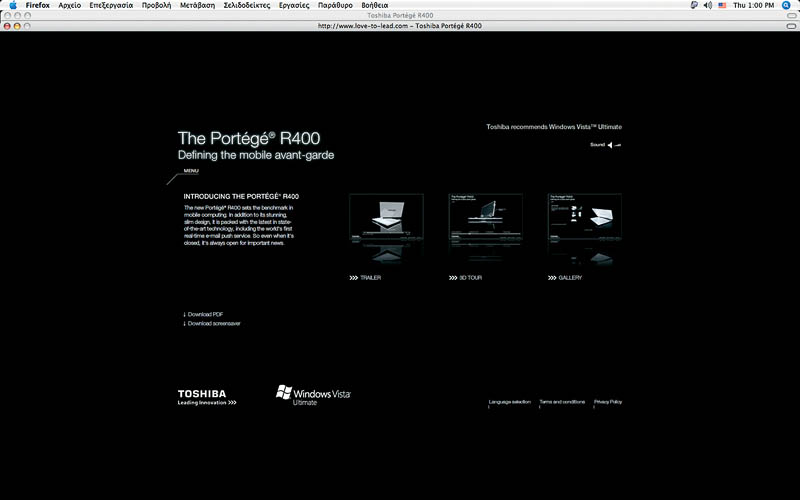Click the toolbar pill button of front window
This screenshot has height=500, width=800.
point(791,26)
